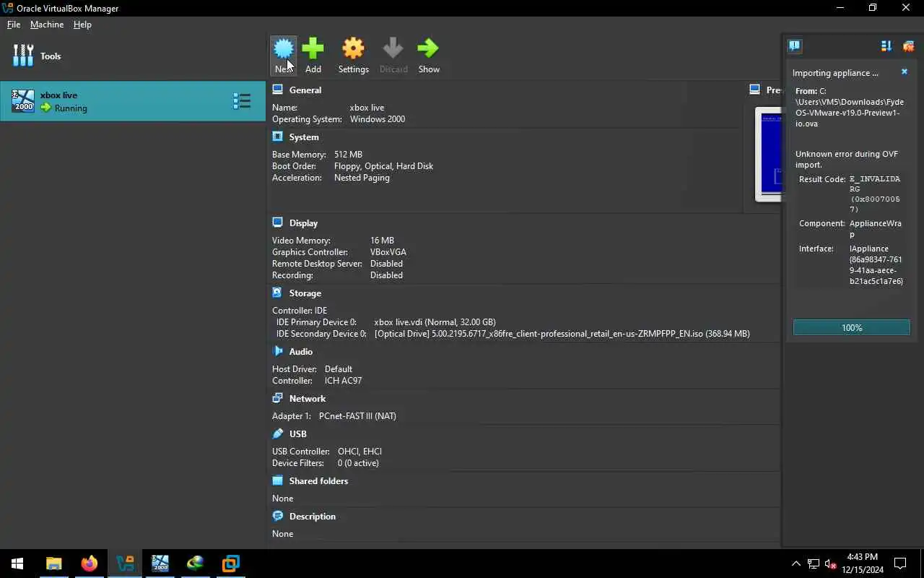
Task: Click the muted volume tray icon
Action: click(830, 564)
